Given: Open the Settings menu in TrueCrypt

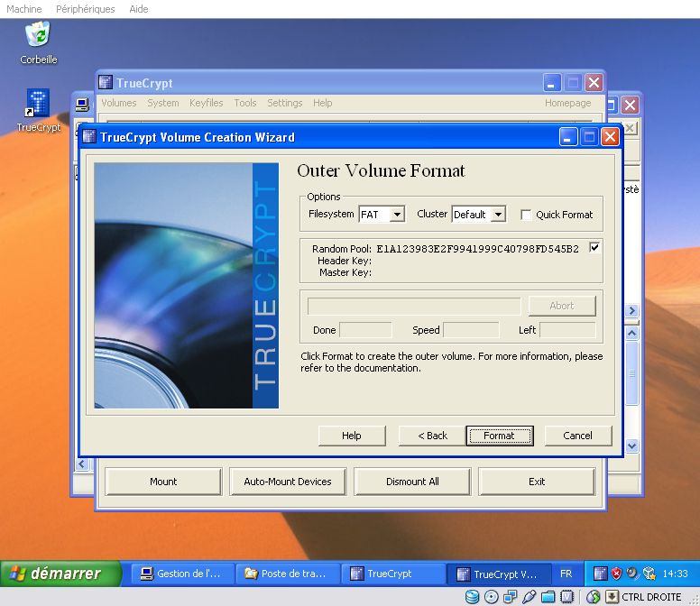Looking at the screenshot, I should tap(285, 103).
